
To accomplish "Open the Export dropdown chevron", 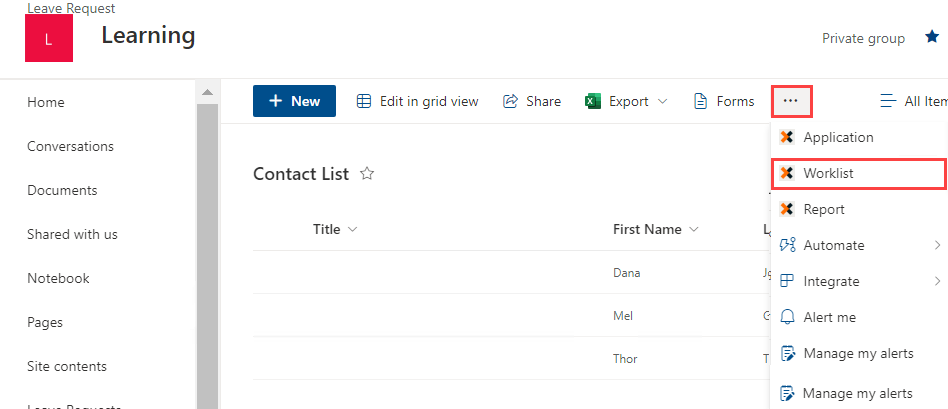I will tap(662, 101).
